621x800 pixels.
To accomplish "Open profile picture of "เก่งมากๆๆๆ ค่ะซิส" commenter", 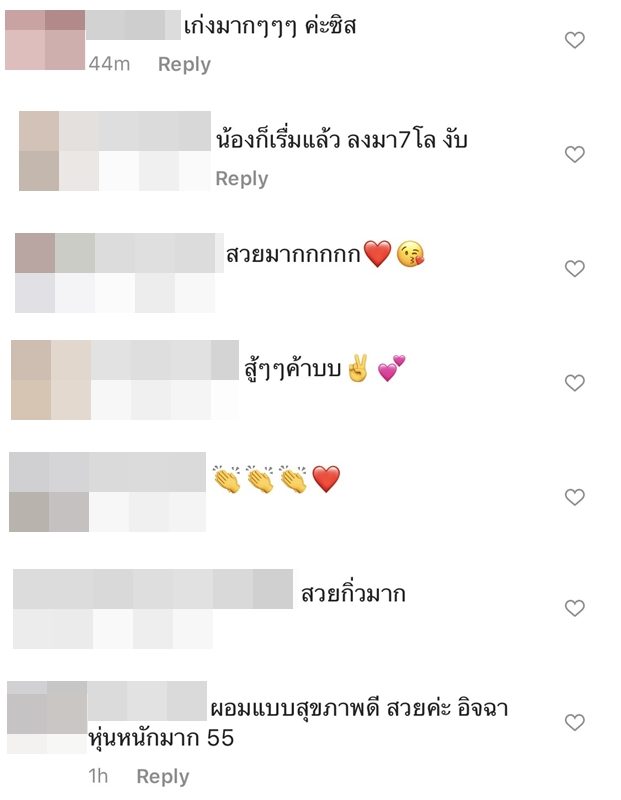I will click(45, 40).
